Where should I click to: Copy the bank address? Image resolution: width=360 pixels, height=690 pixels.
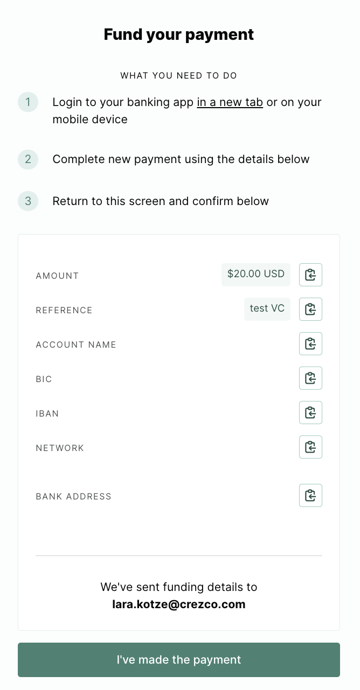pyautogui.click(x=311, y=495)
